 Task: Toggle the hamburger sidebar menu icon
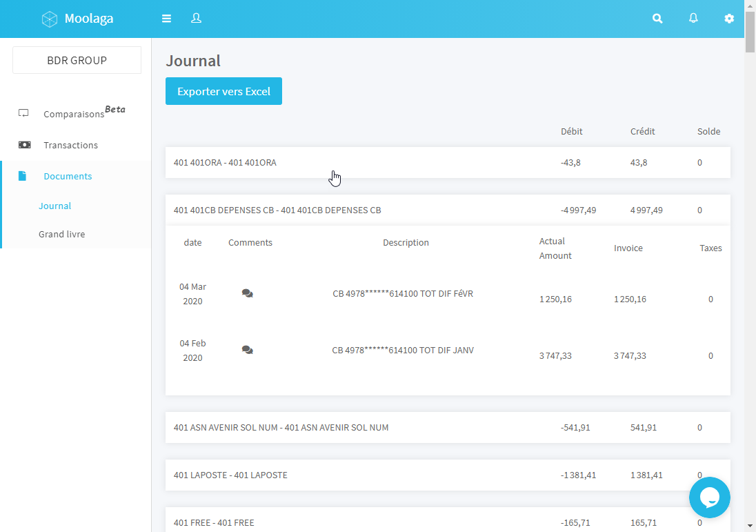pyautogui.click(x=166, y=19)
